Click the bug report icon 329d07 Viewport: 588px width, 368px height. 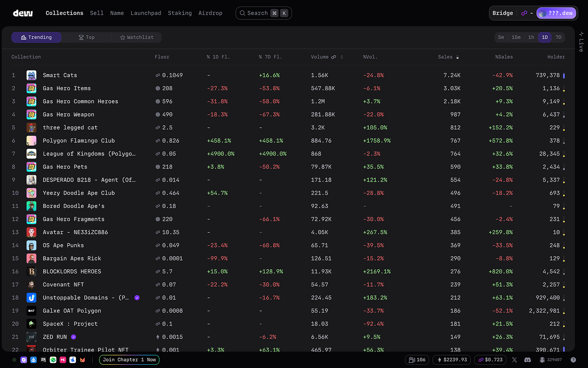click(550, 360)
